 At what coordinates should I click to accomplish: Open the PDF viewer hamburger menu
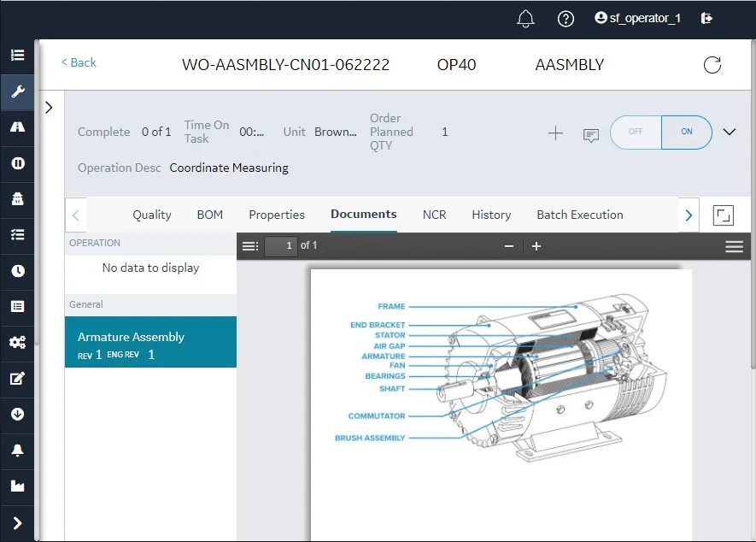click(x=734, y=246)
